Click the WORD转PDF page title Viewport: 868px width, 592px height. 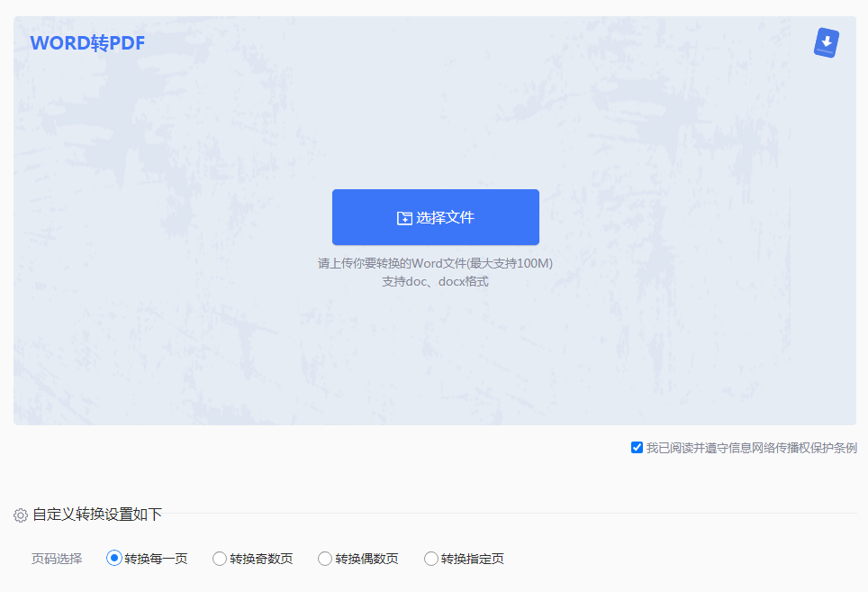pyautogui.click(x=87, y=41)
